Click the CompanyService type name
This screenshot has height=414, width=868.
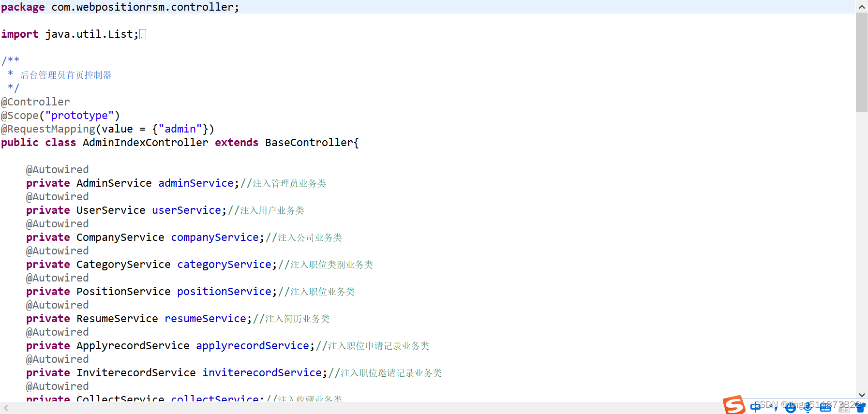click(x=120, y=237)
